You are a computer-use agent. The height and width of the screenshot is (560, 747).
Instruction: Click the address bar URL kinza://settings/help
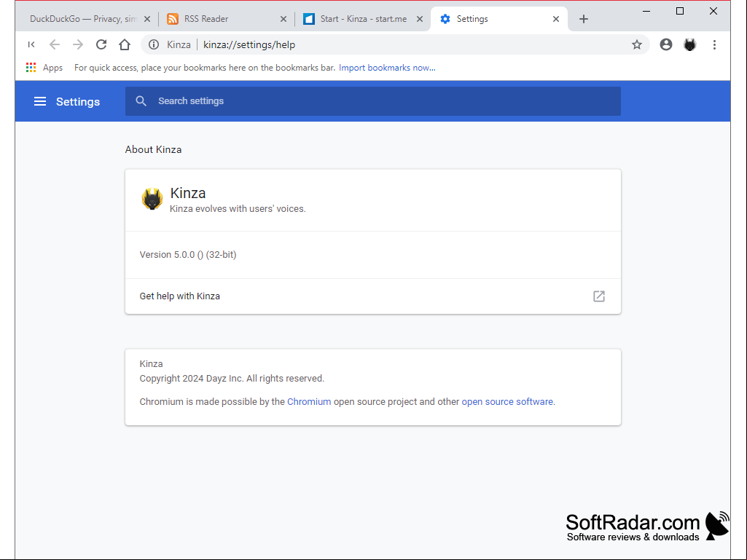point(249,44)
